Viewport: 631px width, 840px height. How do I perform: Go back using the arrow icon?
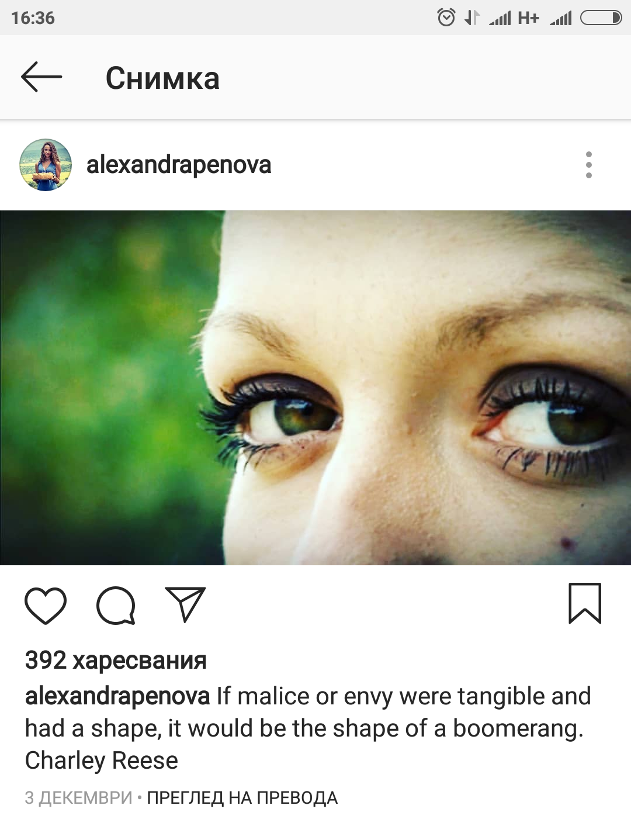pyautogui.click(x=41, y=77)
